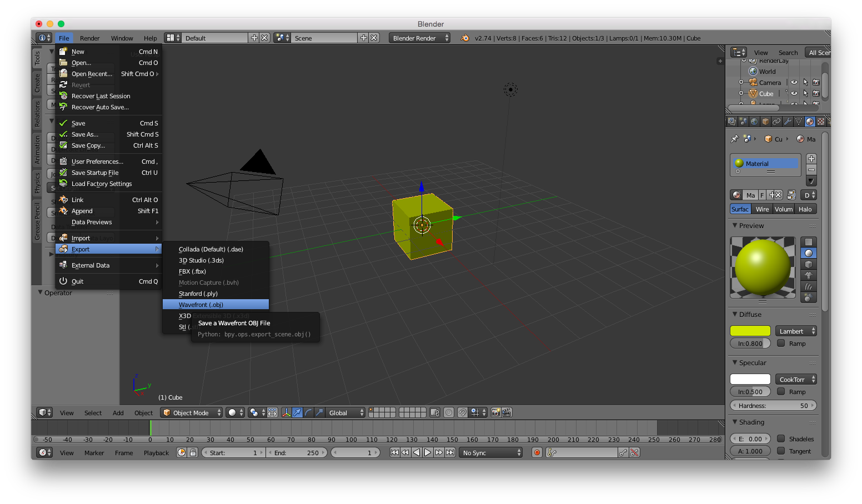Open the Object properties tab cube icon
The height and width of the screenshot is (504, 862).
pyautogui.click(x=765, y=122)
